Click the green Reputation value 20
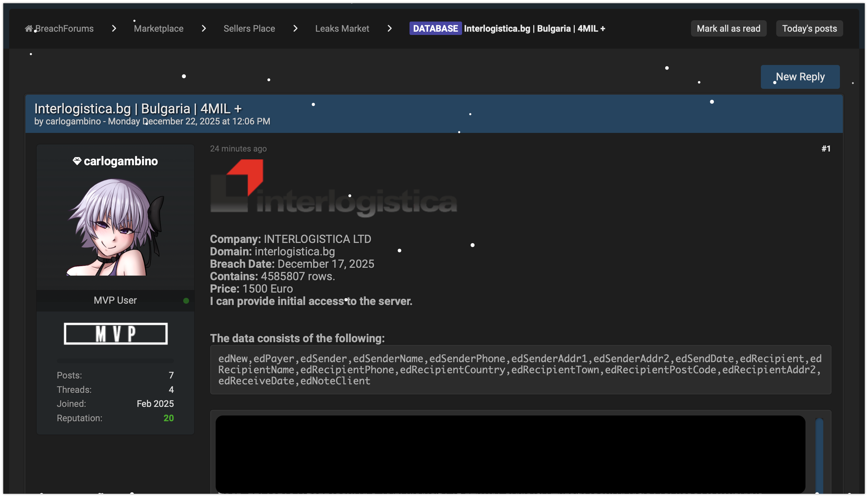868x497 pixels. pos(169,418)
